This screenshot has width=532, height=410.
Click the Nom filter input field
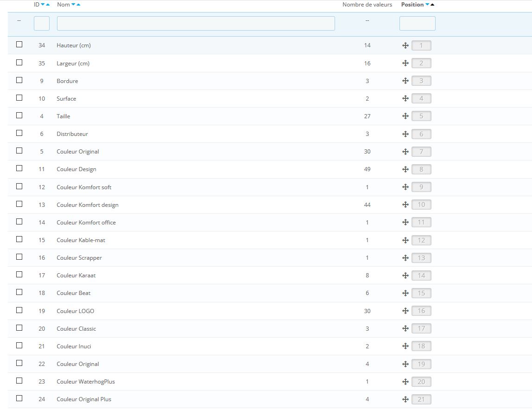pos(196,24)
